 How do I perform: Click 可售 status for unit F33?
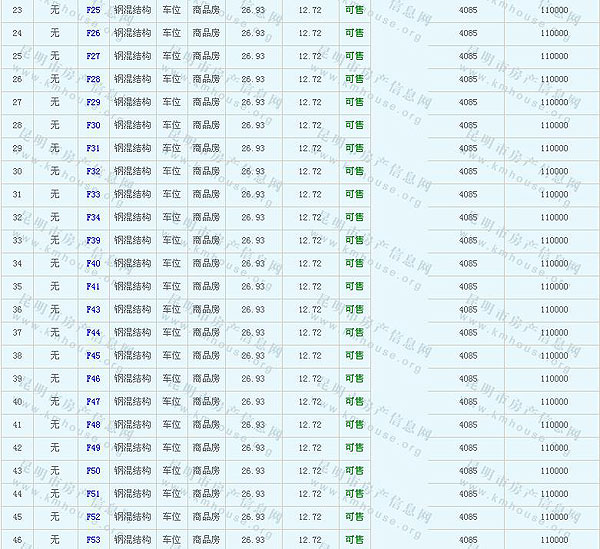[353, 194]
